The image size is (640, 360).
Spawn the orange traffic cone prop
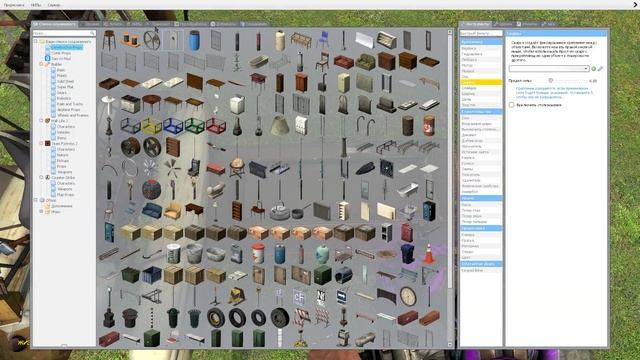pyautogui.click(x=429, y=253)
